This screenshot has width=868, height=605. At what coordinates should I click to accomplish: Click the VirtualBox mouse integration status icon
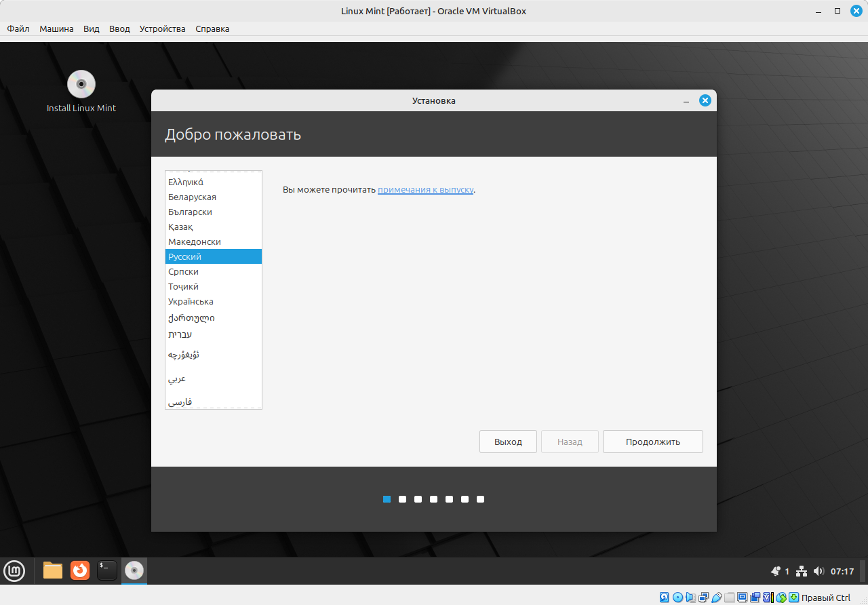coord(781,598)
